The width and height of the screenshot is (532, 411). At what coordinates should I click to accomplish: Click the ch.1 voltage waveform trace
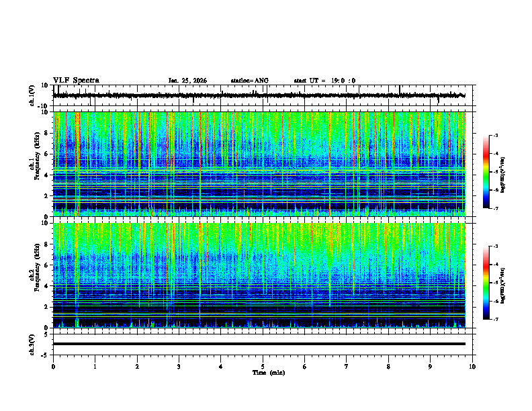[x=259, y=95]
